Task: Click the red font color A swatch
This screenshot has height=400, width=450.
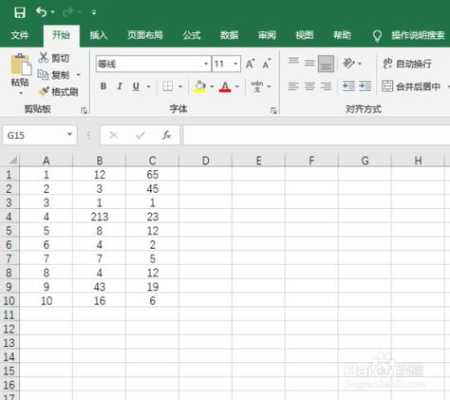Action: click(x=225, y=87)
